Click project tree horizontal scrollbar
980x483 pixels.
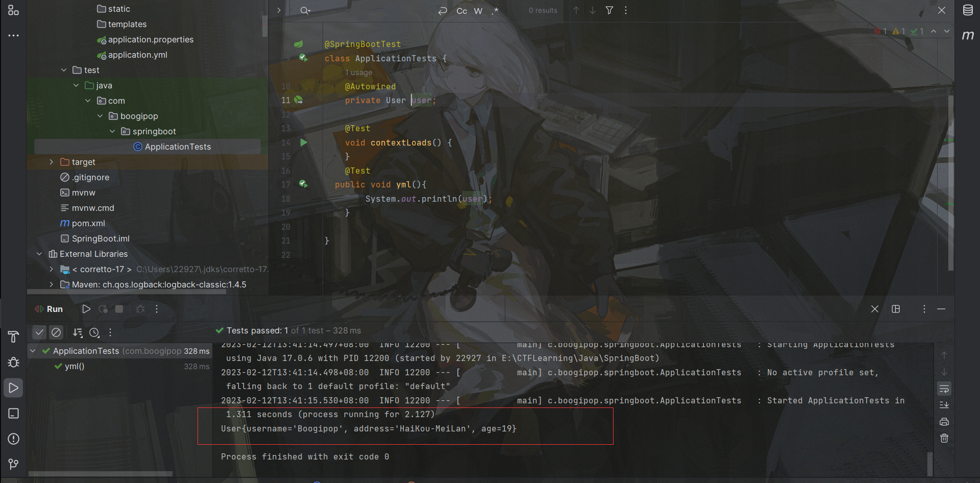coord(127,292)
